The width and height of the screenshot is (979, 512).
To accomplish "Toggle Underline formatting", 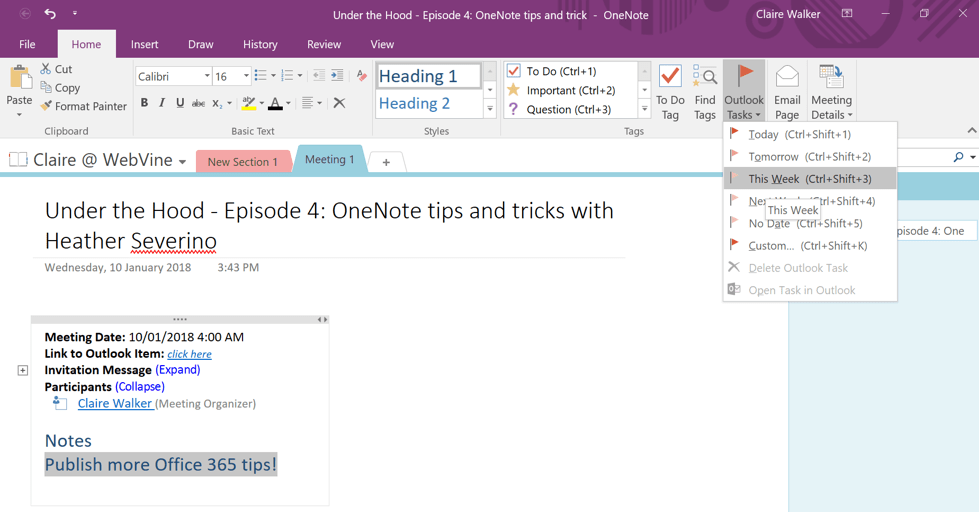I will coord(180,103).
